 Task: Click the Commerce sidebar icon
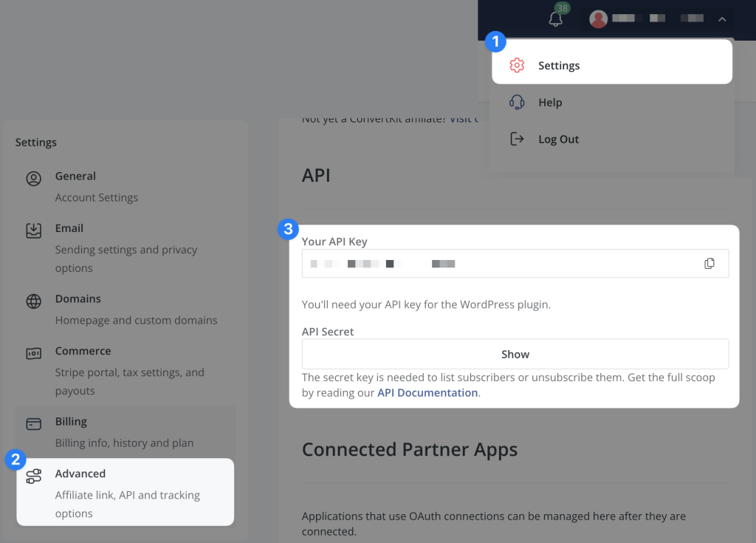click(x=33, y=352)
